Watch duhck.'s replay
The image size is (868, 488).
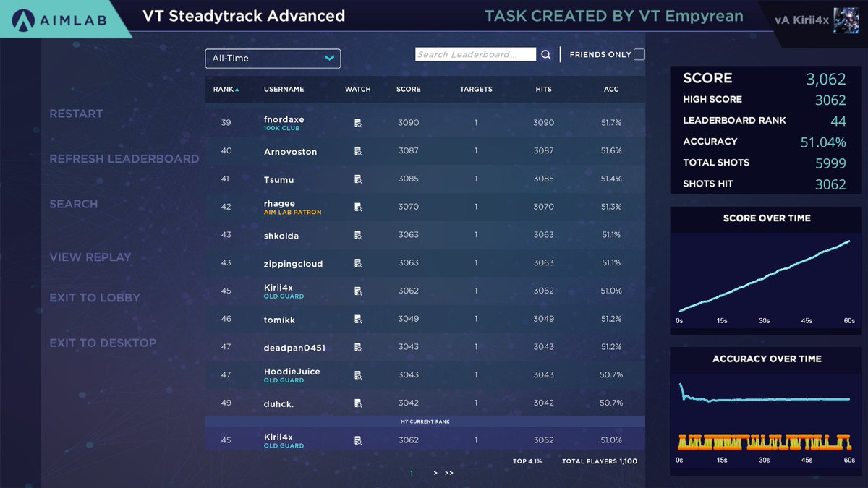pyautogui.click(x=358, y=403)
